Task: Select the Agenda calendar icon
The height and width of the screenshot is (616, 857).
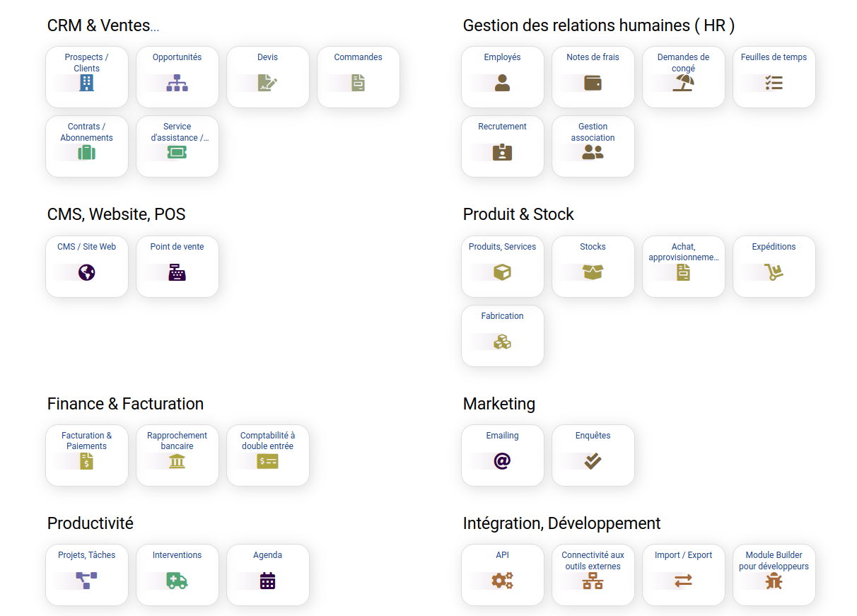Action: click(x=267, y=581)
